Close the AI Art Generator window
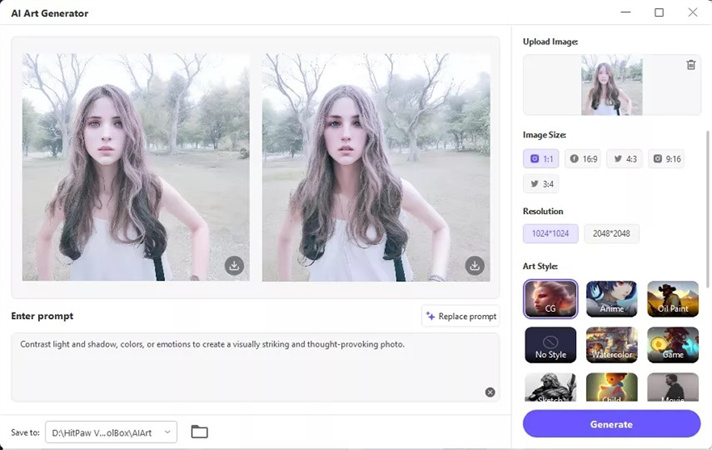712x450 pixels. pos(692,12)
